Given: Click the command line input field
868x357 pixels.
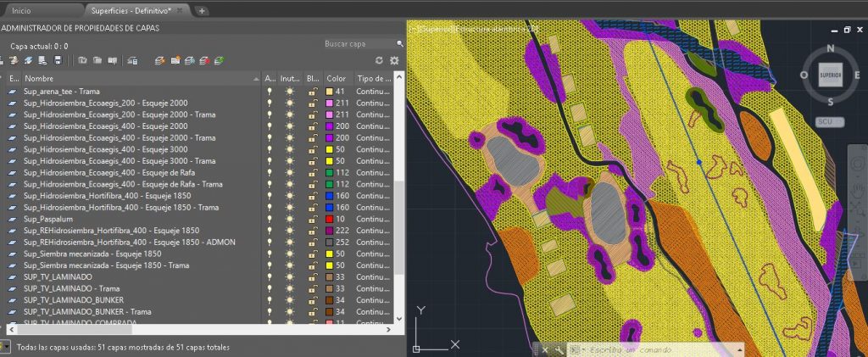Looking at the screenshot, I should pos(653,349).
